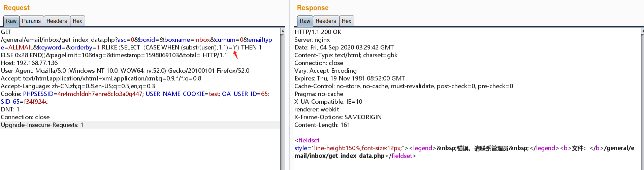Click the Accept-Language header line
This screenshot has height=170, width=644.
click(78, 86)
